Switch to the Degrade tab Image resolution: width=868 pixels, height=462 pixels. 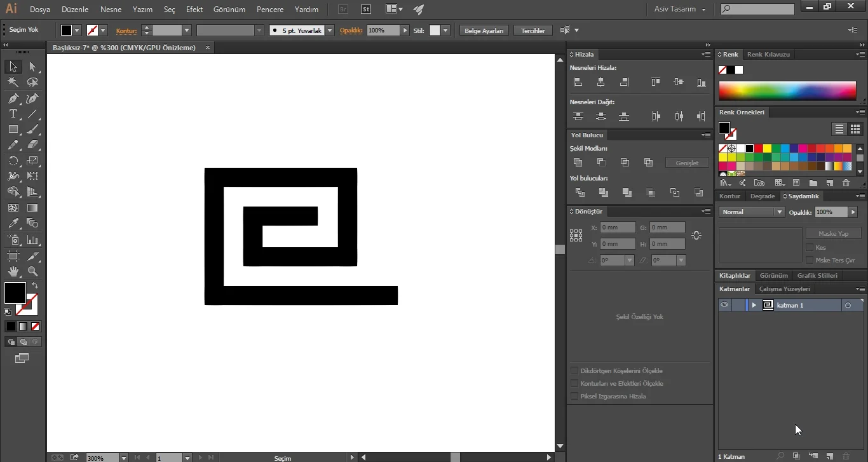point(763,196)
